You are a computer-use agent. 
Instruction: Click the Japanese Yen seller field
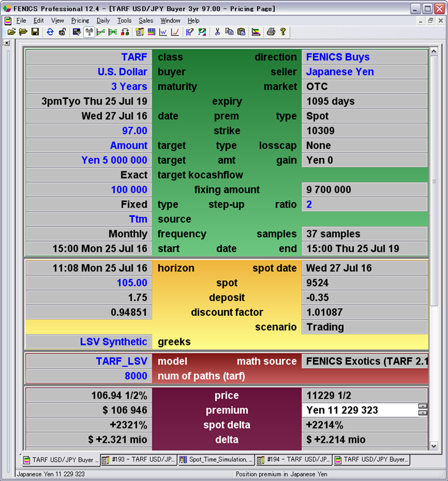click(x=365, y=72)
